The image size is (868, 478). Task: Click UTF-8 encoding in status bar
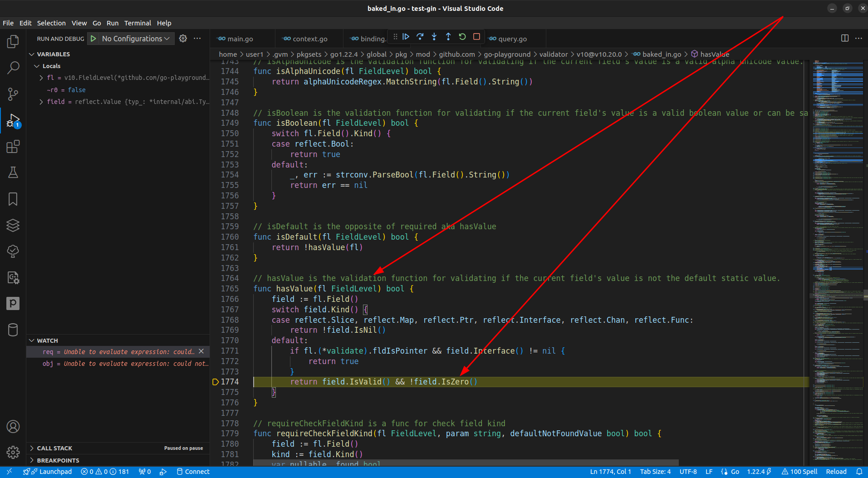pos(688,472)
